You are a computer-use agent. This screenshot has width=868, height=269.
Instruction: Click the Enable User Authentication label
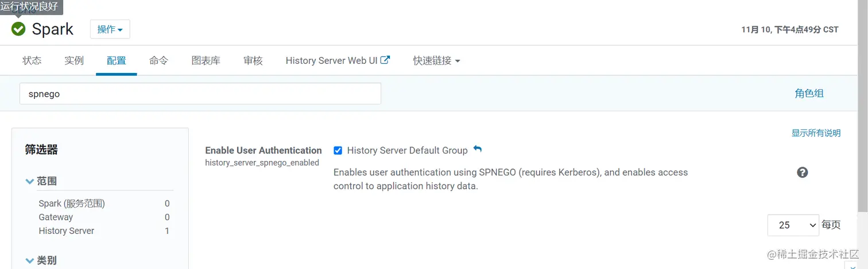(263, 151)
